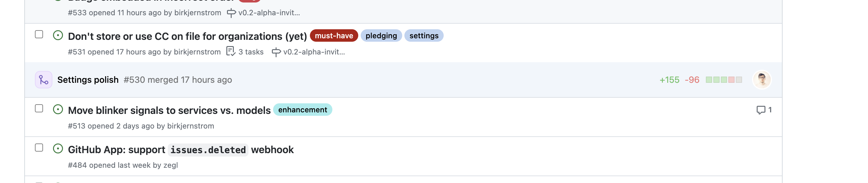
Task: Click milestone icon on issue #531
Action: click(276, 52)
